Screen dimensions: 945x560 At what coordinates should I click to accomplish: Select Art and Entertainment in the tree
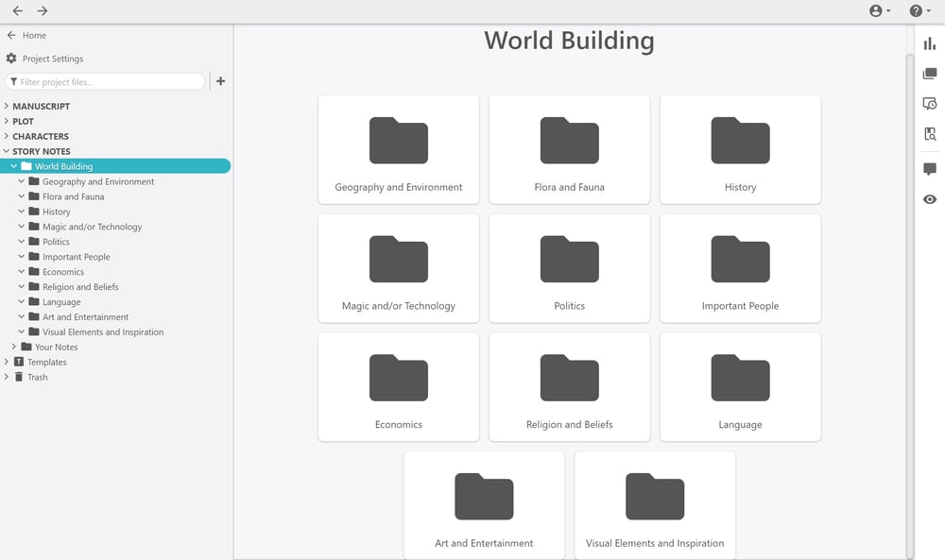point(86,316)
